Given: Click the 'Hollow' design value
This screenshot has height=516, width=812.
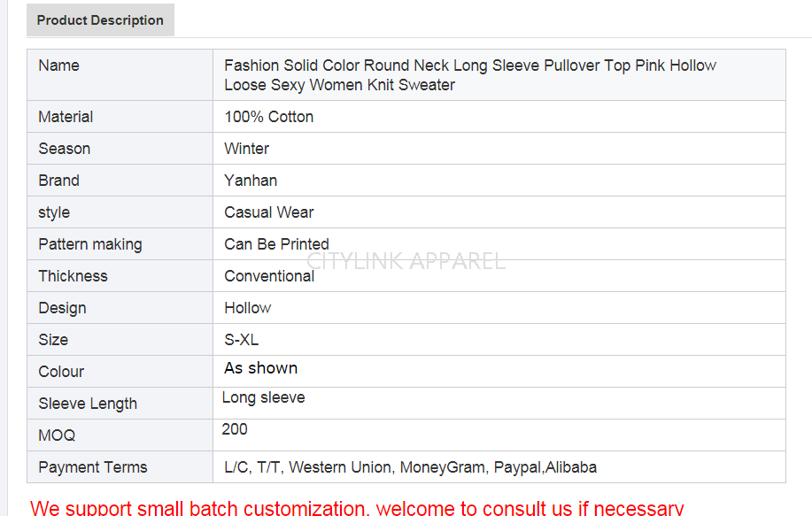Looking at the screenshot, I should (x=247, y=308).
